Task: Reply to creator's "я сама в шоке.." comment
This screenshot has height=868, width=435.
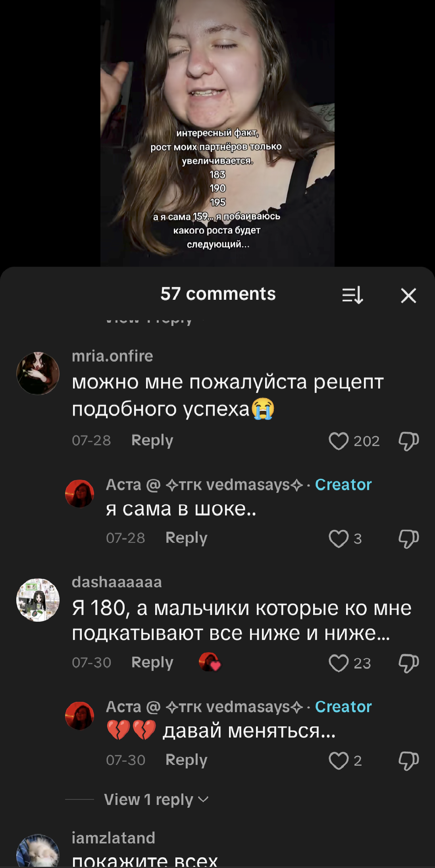Action: point(187,538)
